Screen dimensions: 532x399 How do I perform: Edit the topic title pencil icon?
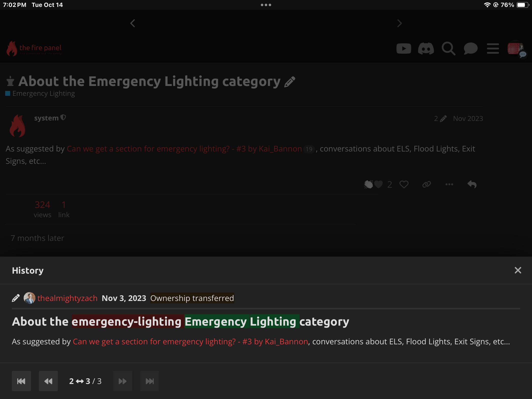[x=290, y=82]
